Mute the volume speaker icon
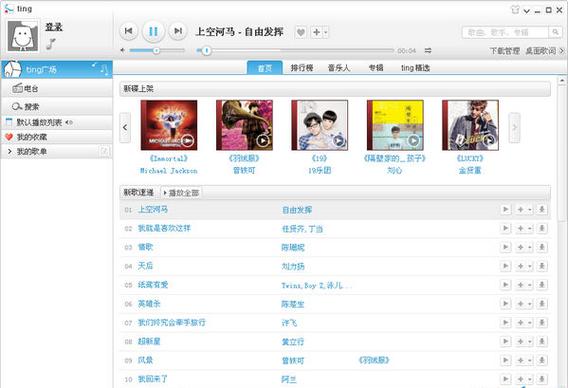 pyautogui.click(x=123, y=50)
